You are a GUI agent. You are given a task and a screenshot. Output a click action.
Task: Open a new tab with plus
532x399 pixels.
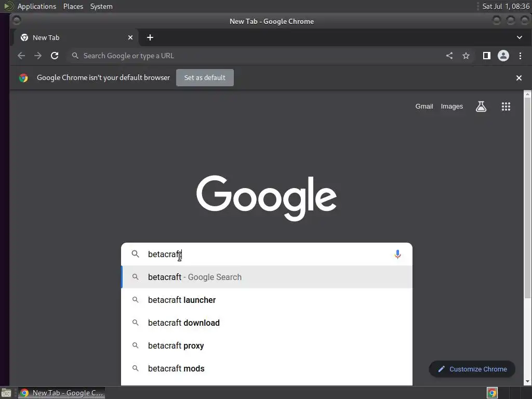[150, 37]
